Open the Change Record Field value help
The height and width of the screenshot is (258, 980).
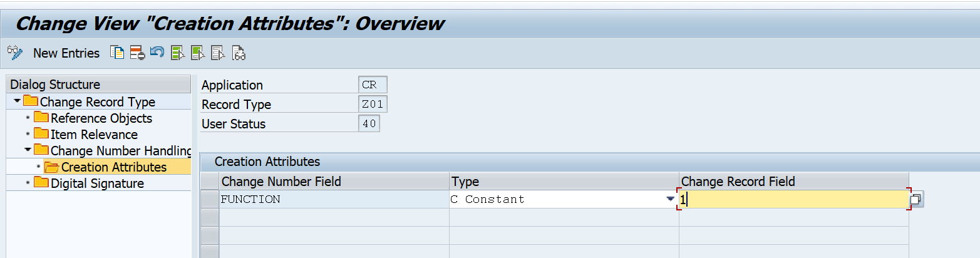pyautogui.click(x=917, y=200)
